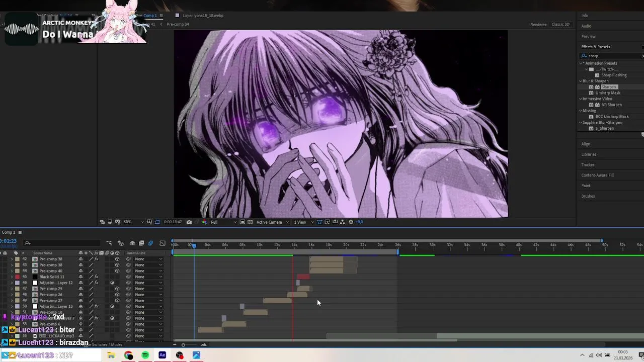Click label color swatch of Black Solid 11
The height and width of the screenshot is (362, 644).
tap(17, 277)
